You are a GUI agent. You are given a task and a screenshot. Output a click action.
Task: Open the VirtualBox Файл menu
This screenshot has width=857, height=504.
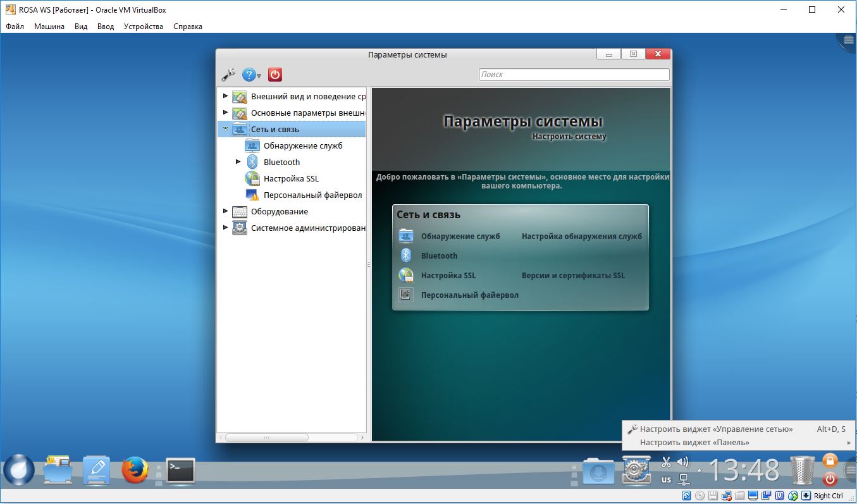click(15, 27)
